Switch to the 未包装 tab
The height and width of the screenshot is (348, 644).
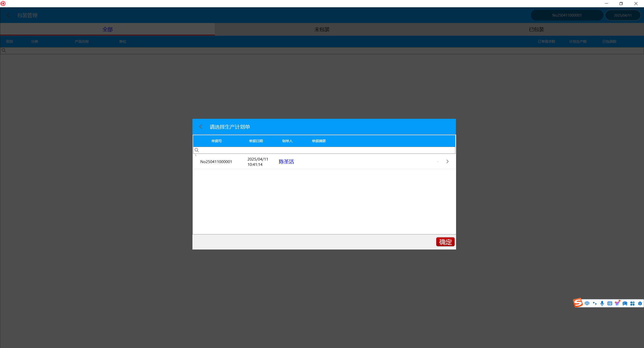pyautogui.click(x=322, y=29)
